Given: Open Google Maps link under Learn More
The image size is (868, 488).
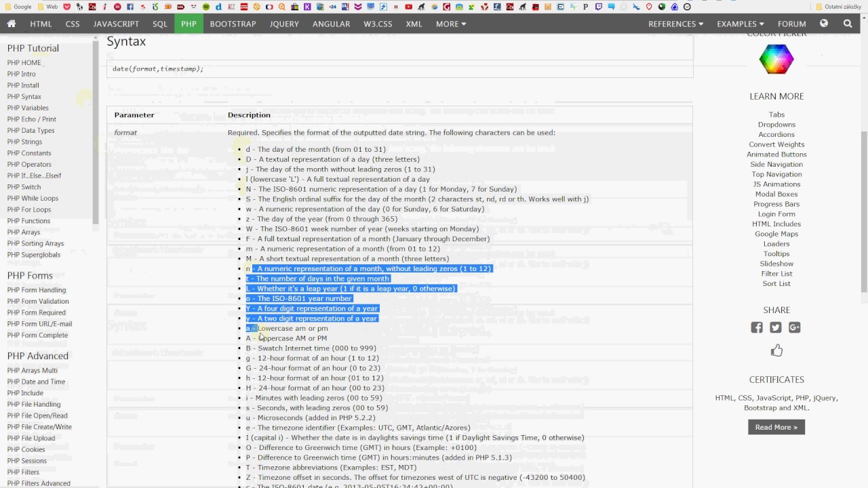Looking at the screenshot, I should pos(776,234).
